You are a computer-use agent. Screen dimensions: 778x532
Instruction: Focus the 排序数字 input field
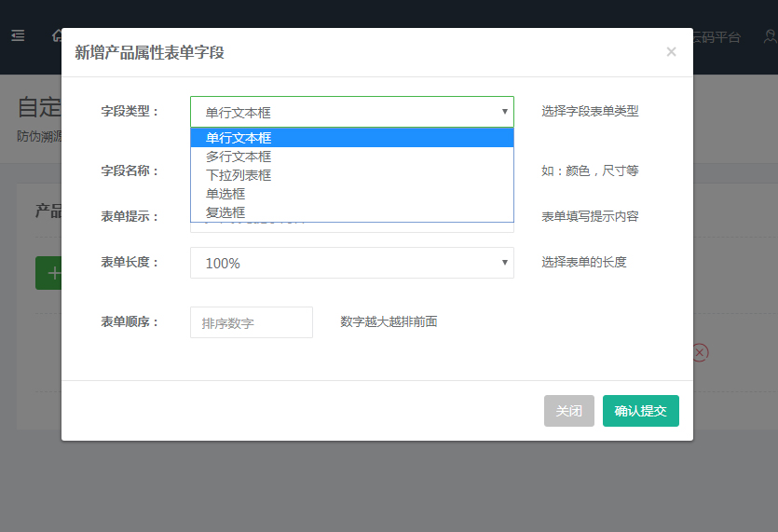(x=251, y=322)
